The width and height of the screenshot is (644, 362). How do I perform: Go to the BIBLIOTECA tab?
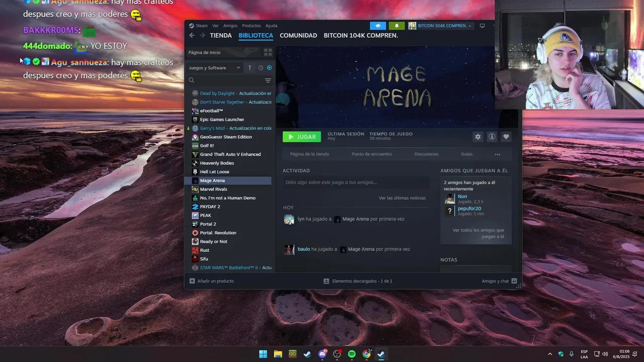tap(256, 36)
